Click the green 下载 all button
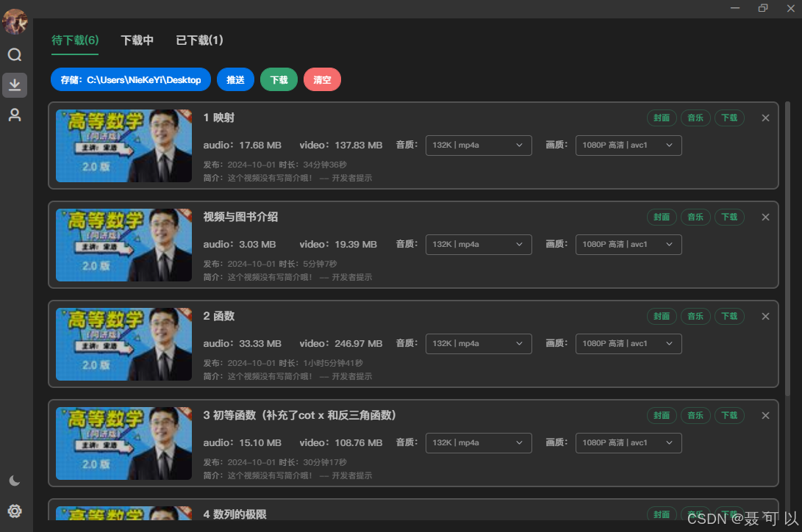This screenshot has height=532, width=802. click(279, 79)
